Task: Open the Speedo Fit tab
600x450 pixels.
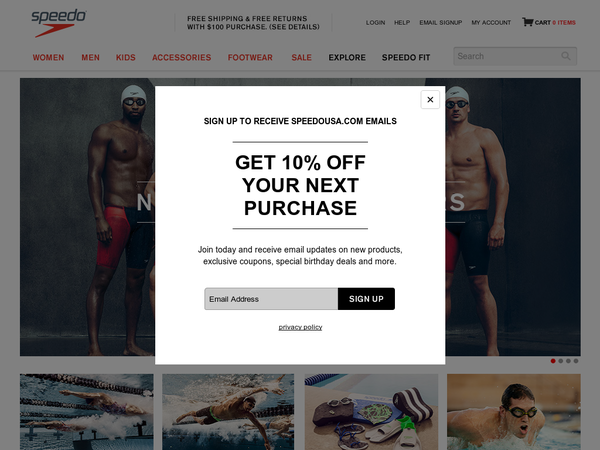Action: [x=406, y=57]
